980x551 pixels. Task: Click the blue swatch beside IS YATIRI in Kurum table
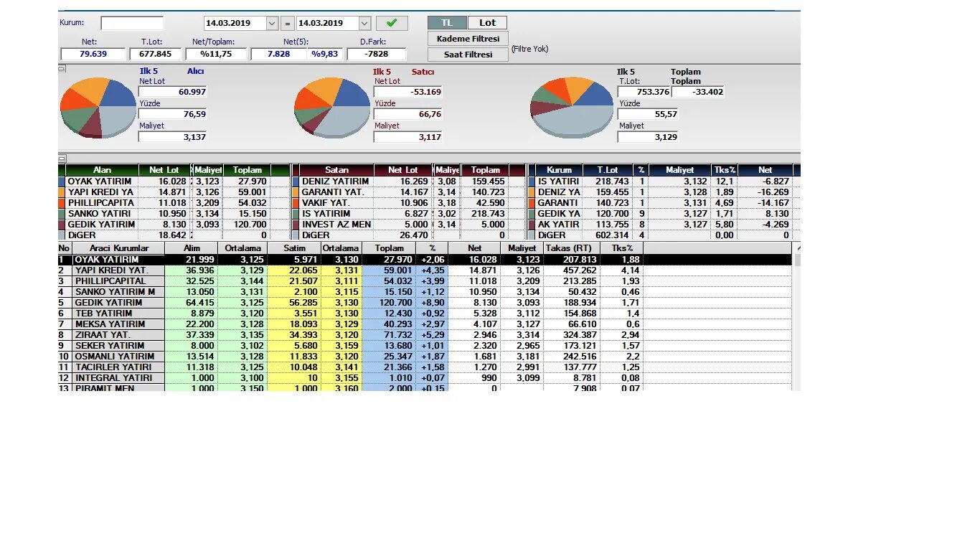click(x=532, y=182)
